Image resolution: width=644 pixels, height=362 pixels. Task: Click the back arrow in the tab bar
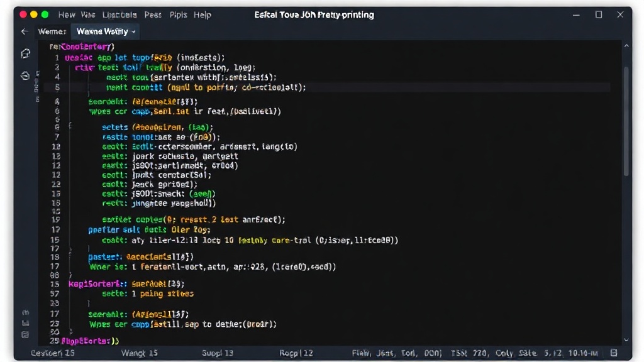click(x=25, y=31)
